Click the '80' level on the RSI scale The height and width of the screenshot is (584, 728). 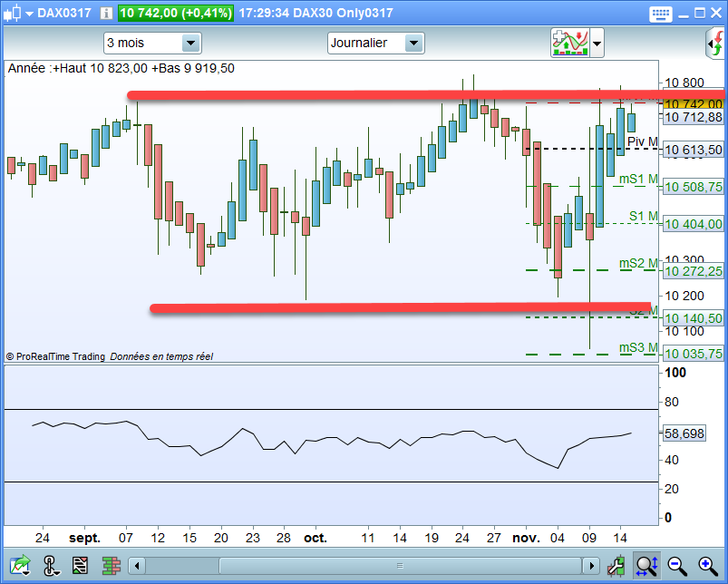(x=672, y=402)
